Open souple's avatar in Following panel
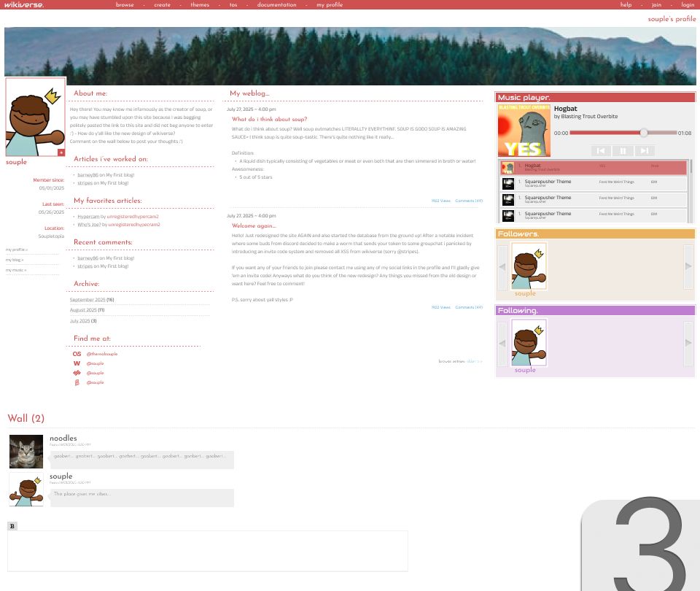The image size is (700, 591). click(529, 343)
